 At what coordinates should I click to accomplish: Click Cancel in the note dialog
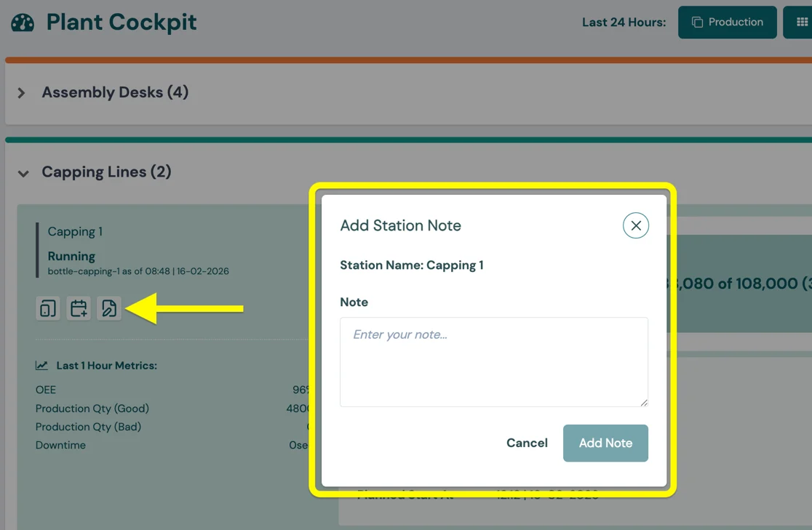pos(527,443)
